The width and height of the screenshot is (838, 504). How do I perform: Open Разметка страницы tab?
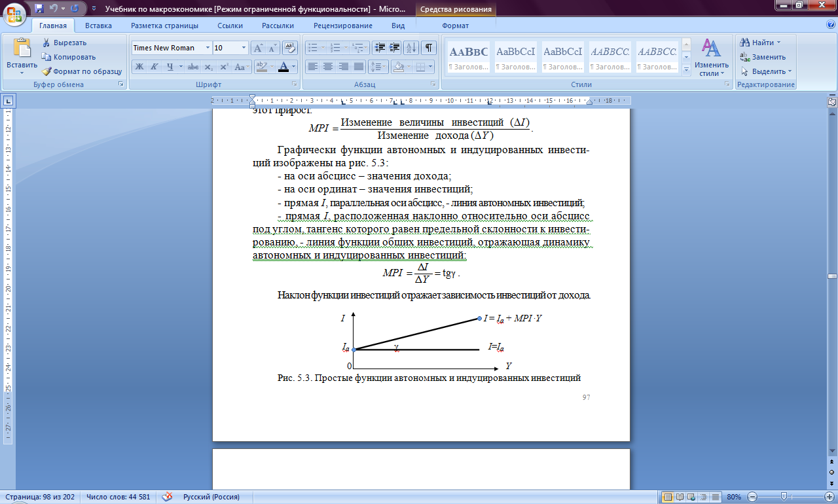(x=164, y=26)
